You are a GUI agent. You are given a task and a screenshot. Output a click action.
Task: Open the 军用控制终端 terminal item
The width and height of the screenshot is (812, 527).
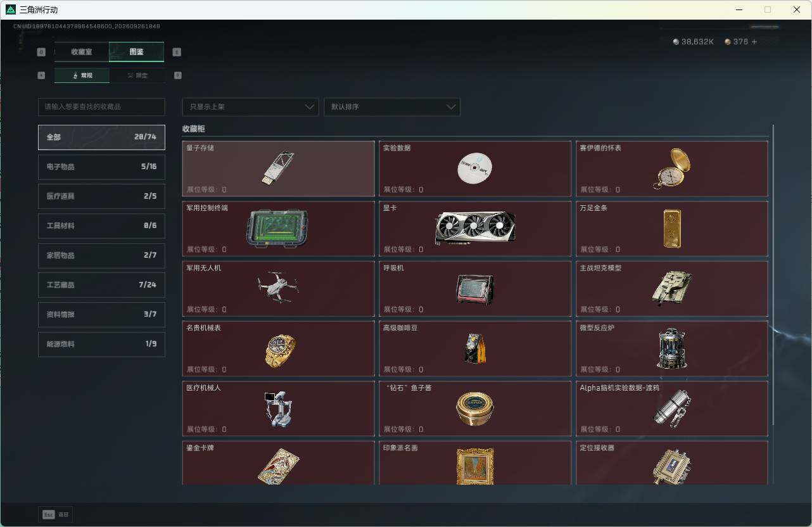point(278,229)
